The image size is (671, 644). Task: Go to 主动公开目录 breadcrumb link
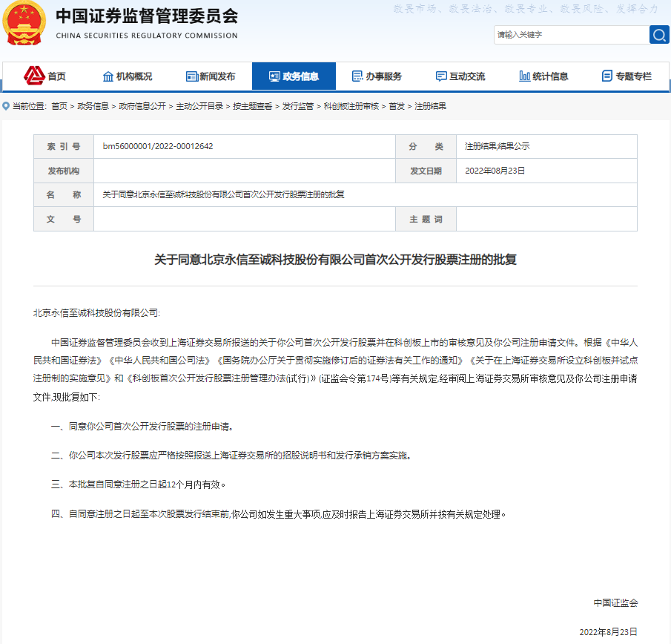coord(199,106)
